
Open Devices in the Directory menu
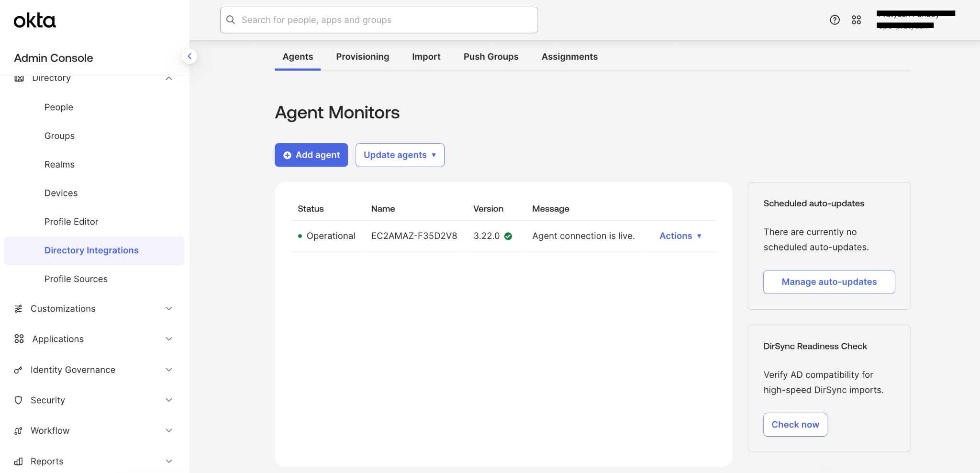point(61,193)
